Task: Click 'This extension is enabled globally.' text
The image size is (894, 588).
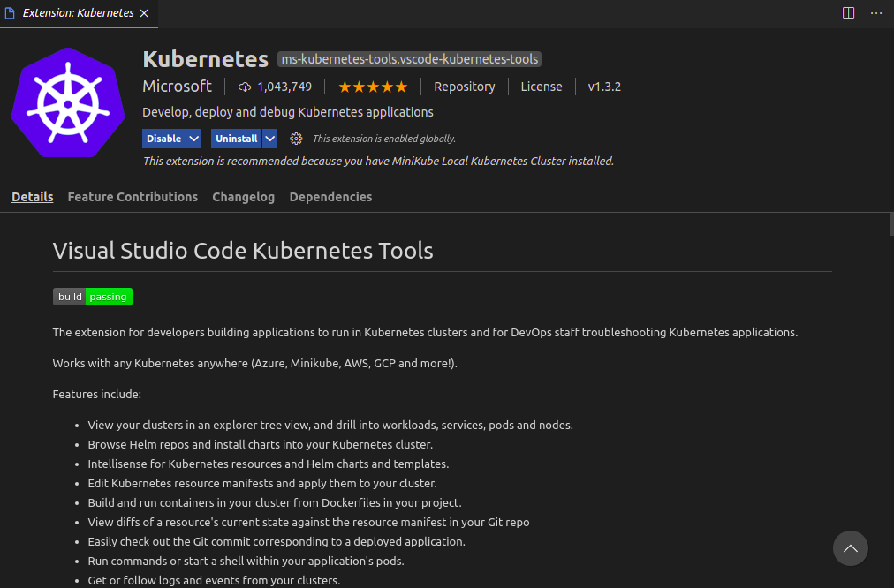Action: click(384, 139)
